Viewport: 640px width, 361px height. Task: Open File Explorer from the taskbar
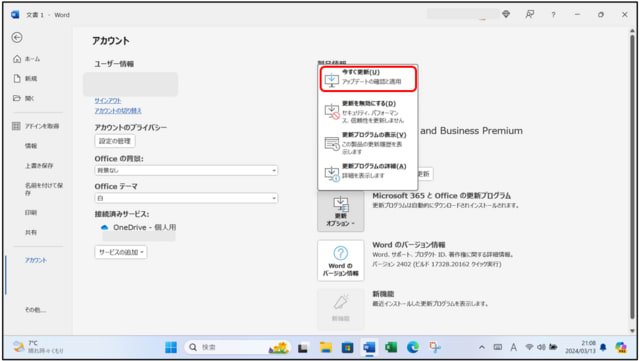point(326,347)
